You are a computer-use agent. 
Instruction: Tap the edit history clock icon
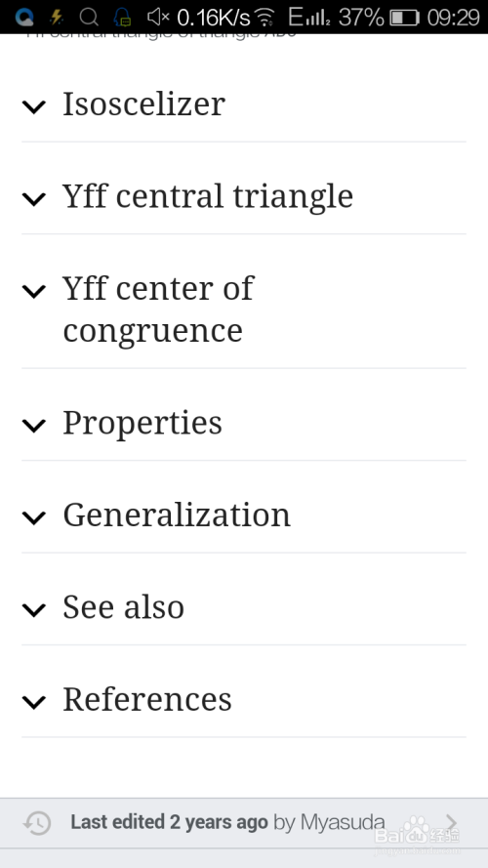coord(37,823)
